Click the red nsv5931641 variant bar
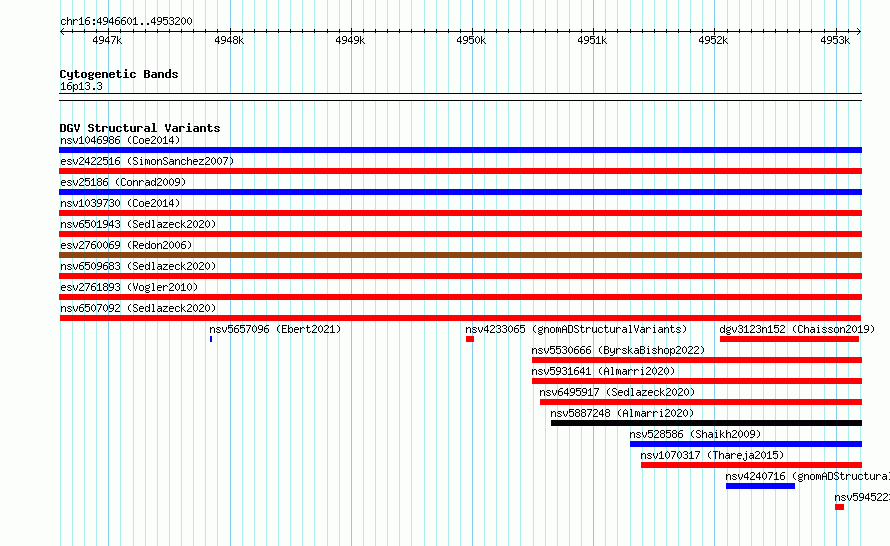This screenshot has height=546, width=890. coord(697,381)
